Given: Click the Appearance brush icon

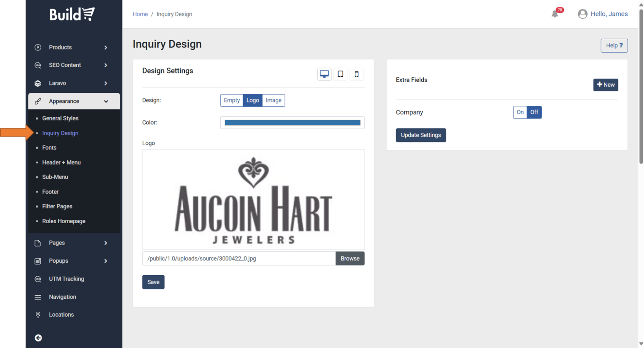Looking at the screenshot, I should click(x=38, y=101).
